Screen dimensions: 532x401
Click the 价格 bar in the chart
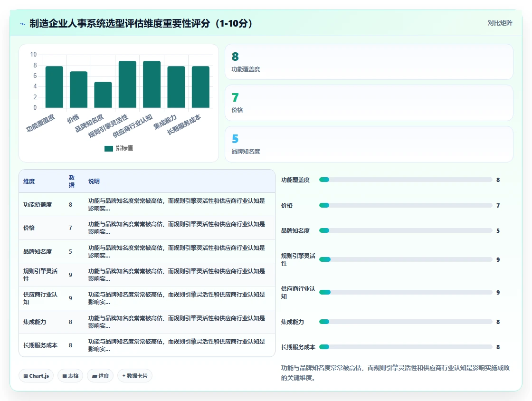click(x=79, y=90)
